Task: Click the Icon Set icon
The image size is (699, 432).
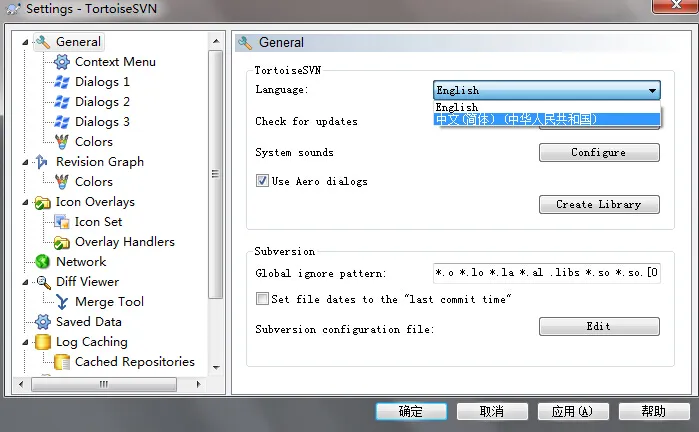Action: pos(62,222)
